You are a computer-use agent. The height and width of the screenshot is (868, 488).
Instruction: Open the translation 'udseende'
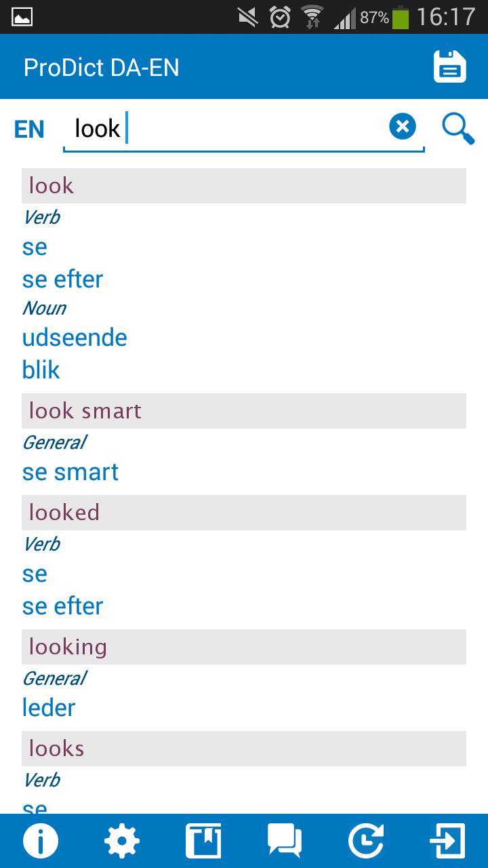pos(75,338)
